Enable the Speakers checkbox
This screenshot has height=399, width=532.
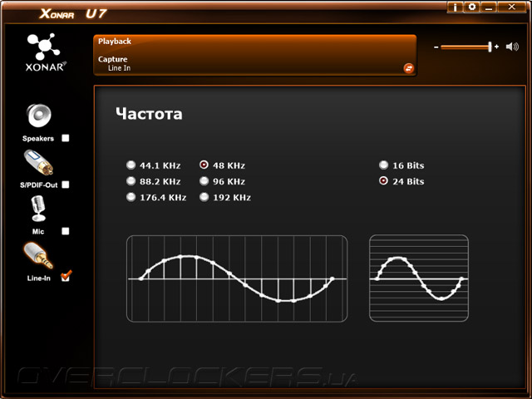66,138
